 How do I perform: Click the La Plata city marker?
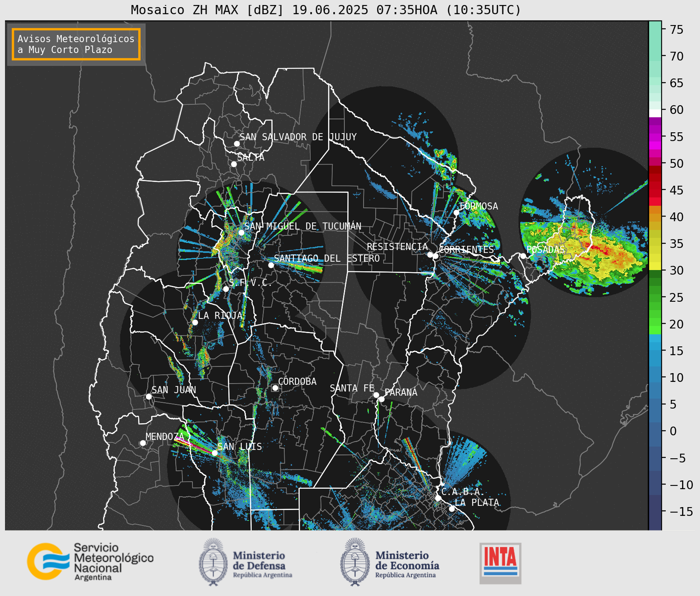[x=452, y=508]
